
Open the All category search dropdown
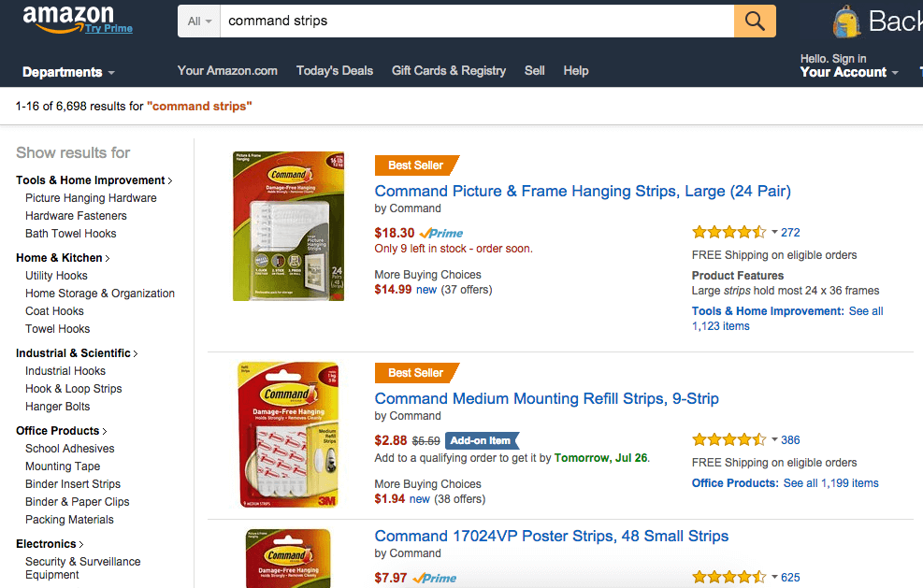pos(199,22)
